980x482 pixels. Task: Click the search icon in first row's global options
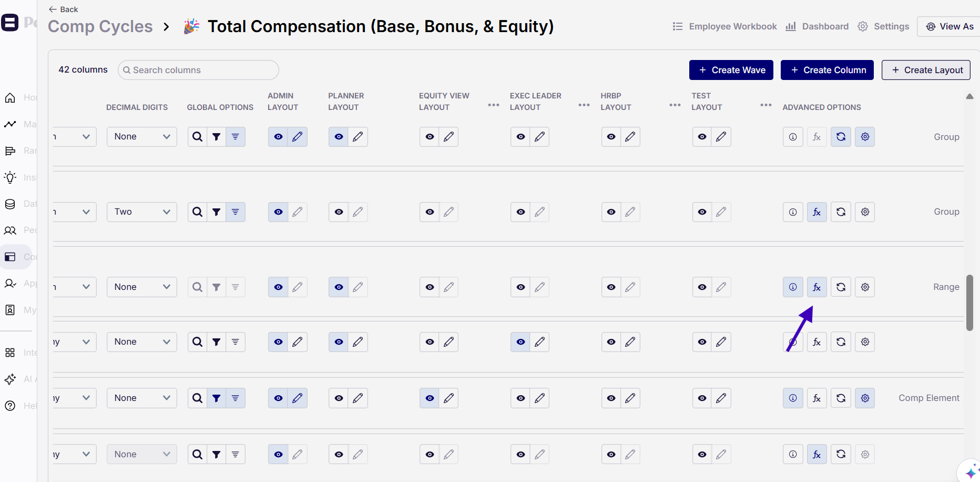tap(197, 137)
